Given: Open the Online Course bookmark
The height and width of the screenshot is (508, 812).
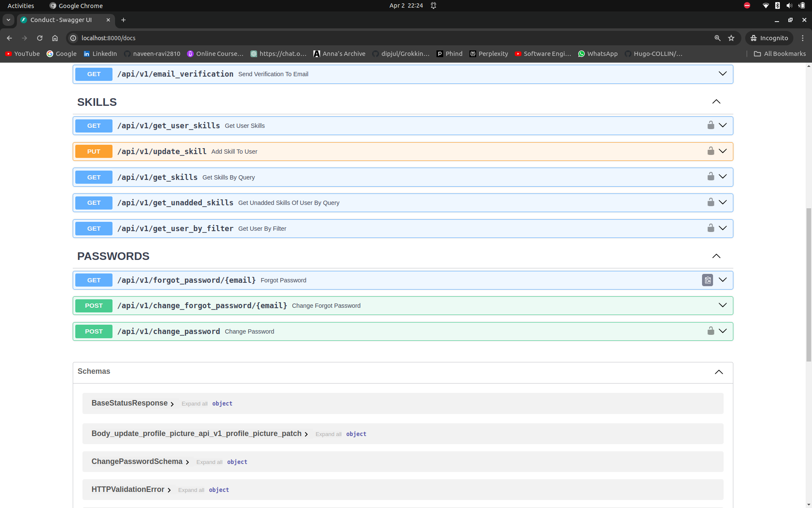Looking at the screenshot, I should pyautogui.click(x=215, y=54).
